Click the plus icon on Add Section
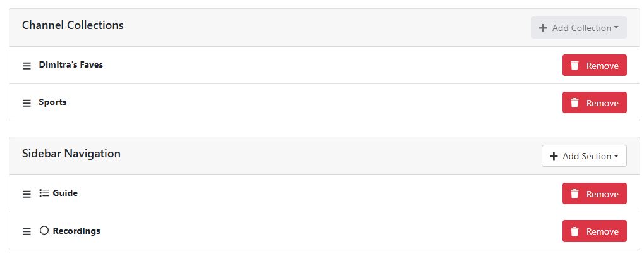Viewport: 644px width, 256px height. (554, 156)
